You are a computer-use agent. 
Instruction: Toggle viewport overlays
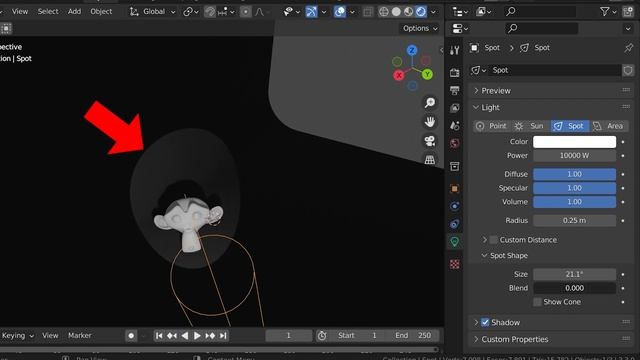coord(340,12)
